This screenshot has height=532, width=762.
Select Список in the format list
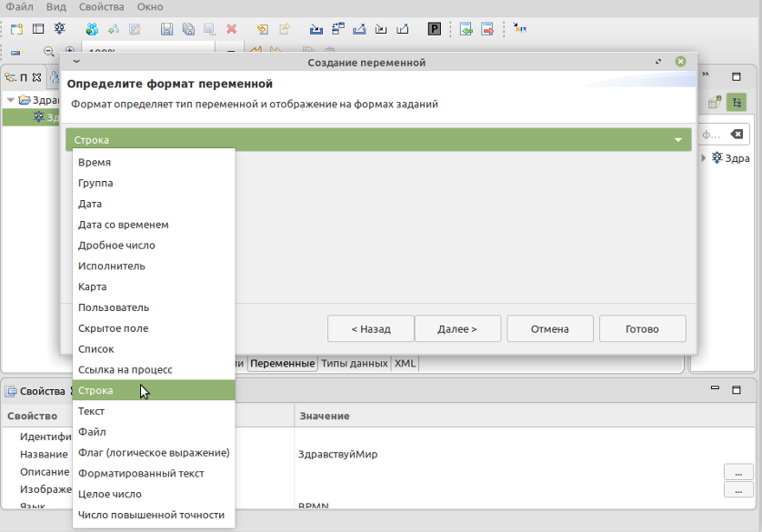154,349
